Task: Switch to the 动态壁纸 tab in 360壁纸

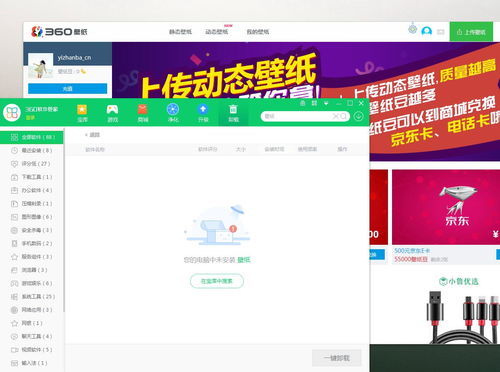Action: [x=216, y=32]
